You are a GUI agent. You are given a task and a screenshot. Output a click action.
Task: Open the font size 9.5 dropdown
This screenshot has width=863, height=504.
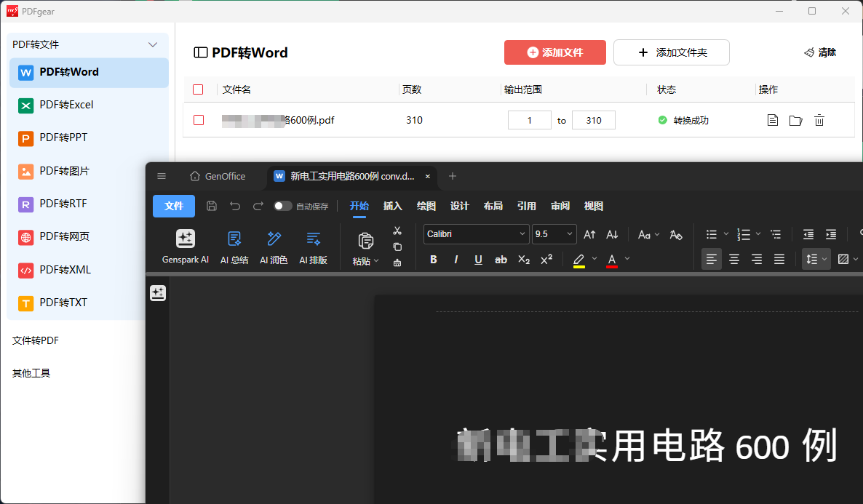point(570,234)
